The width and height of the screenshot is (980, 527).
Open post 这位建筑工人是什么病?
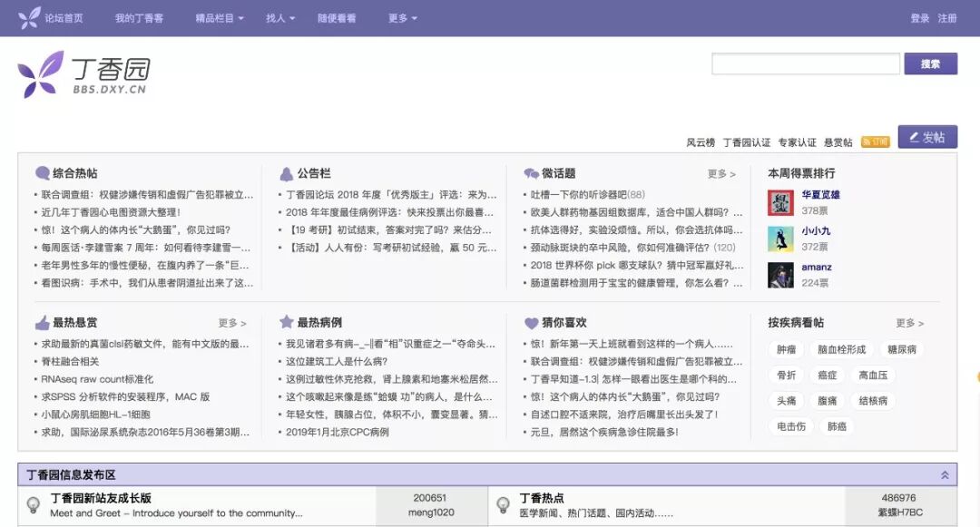[x=337, y=362]
